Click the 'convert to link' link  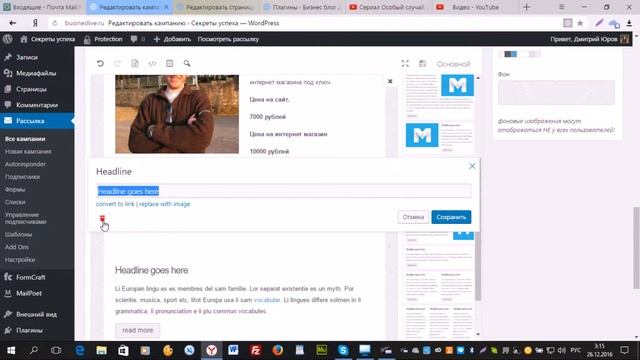[115, 204]
